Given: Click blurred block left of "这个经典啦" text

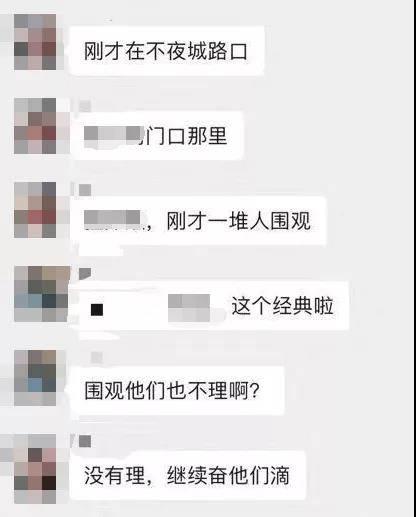Looking at the screenshot, I should (x=189, y=308).
